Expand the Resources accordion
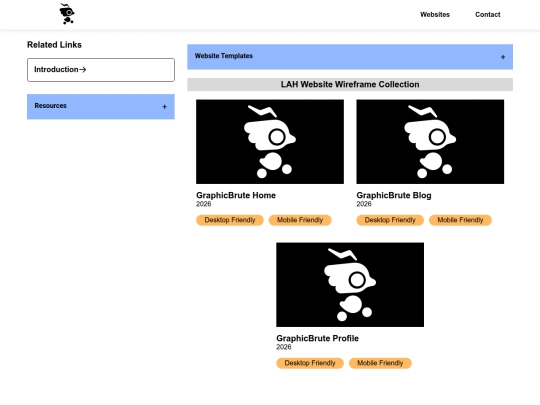Viewport: 540px width, 405px height. 101,106
